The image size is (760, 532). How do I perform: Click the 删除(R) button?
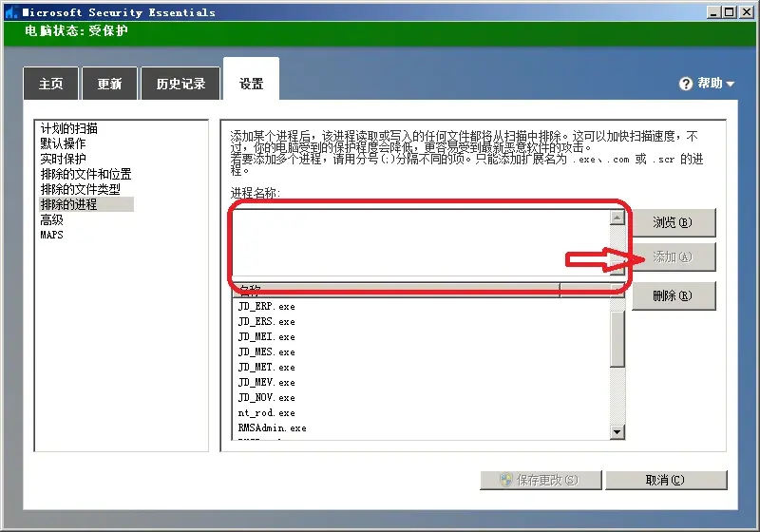coord(674,295)
